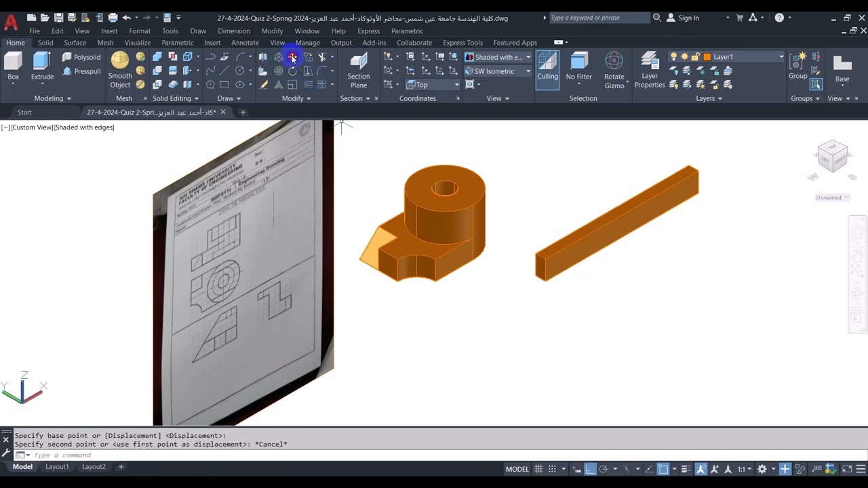Select the Line tool in Draw panel

pos(224,71)
